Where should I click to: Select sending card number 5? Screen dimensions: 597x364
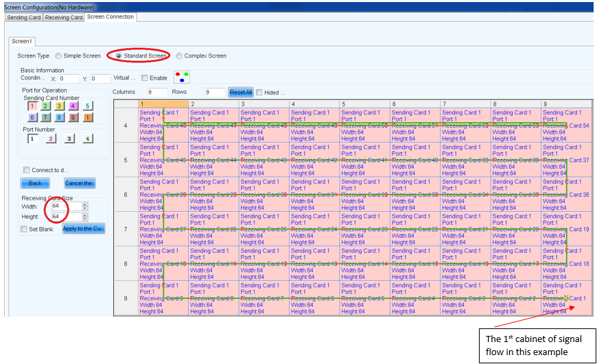pyautogui.click(x=88, y=106)
